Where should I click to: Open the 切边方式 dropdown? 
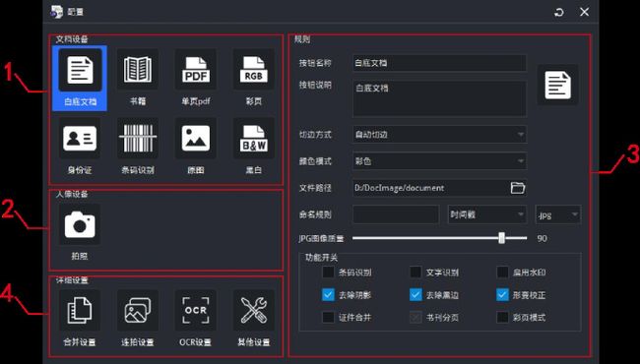click(439, 134)
